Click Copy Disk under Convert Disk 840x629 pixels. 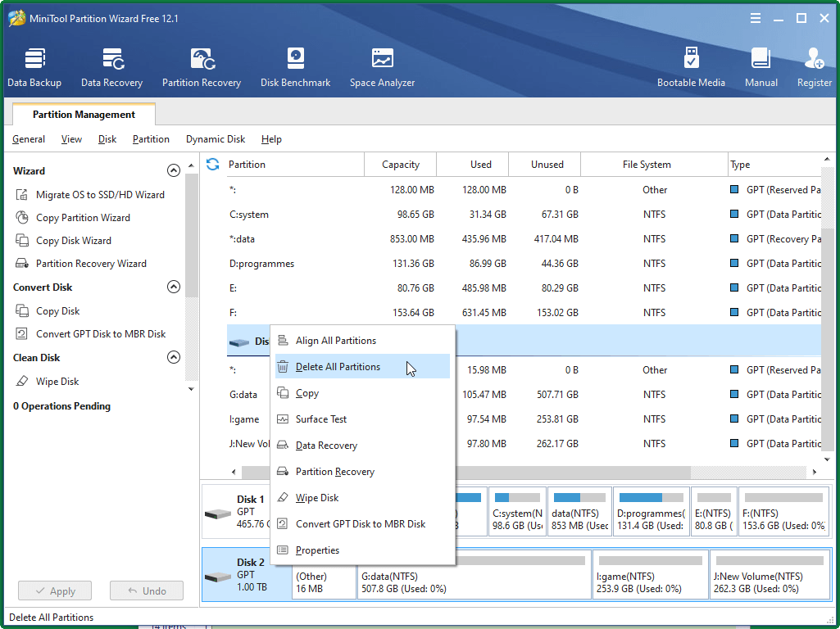click(57, 311)
